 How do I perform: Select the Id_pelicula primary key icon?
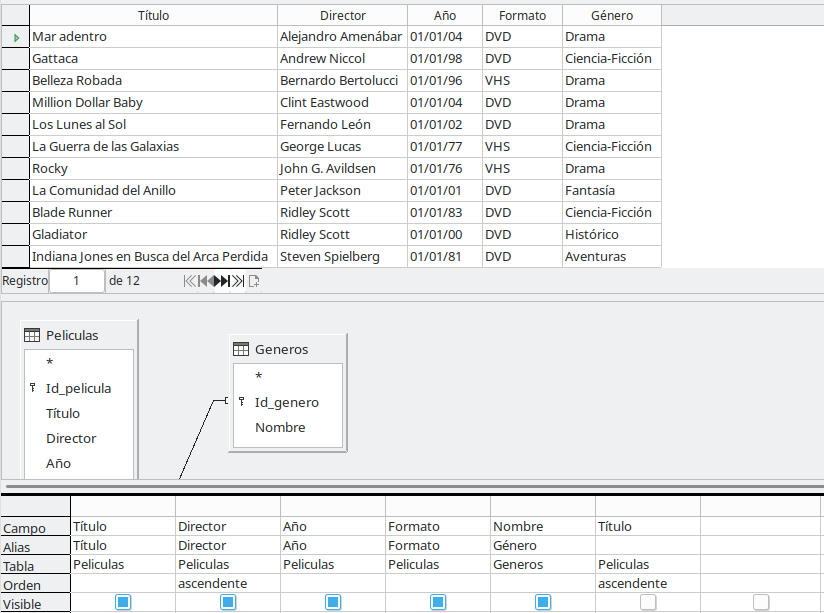point(33,388)
